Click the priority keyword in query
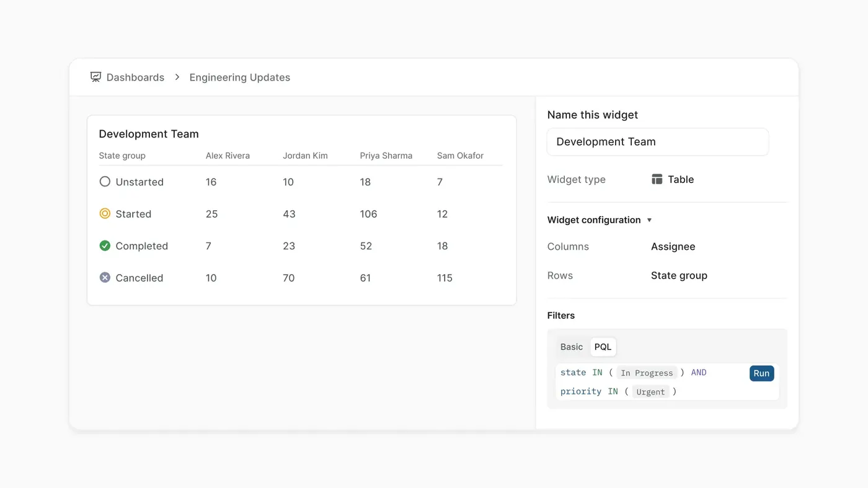Viewport: 868px width, 488px height. [580, 391]
